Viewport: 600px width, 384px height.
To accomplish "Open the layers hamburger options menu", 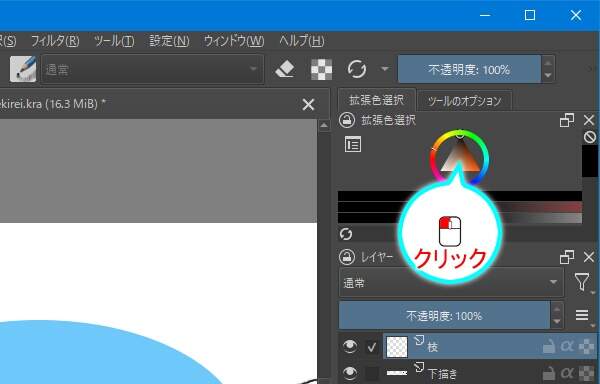I will coord(582,315).
